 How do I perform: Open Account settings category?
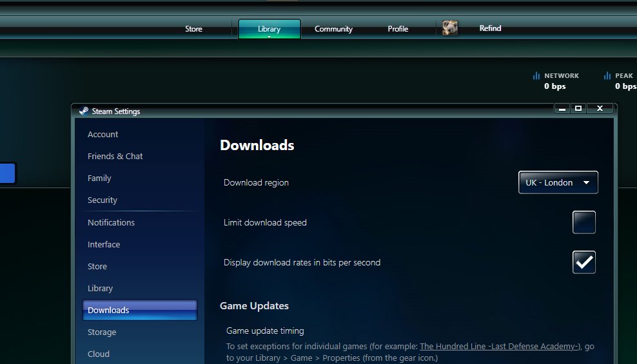click(x=103, y=134)
